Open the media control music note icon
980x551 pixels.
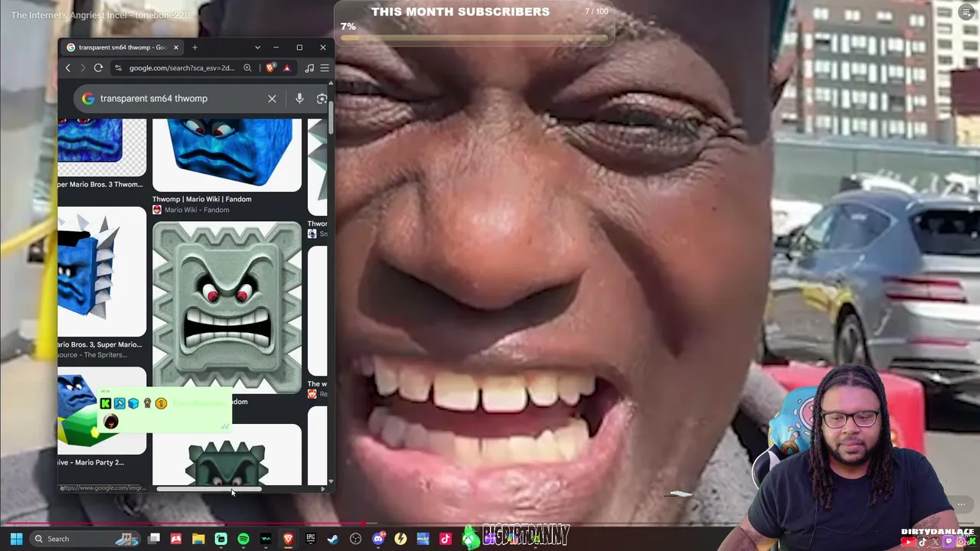pyautogui.click(x=309, y=68)
